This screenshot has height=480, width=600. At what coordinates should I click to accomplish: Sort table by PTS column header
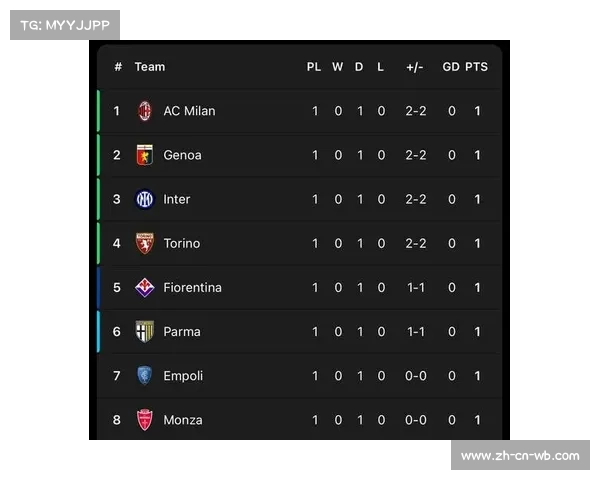476,67
